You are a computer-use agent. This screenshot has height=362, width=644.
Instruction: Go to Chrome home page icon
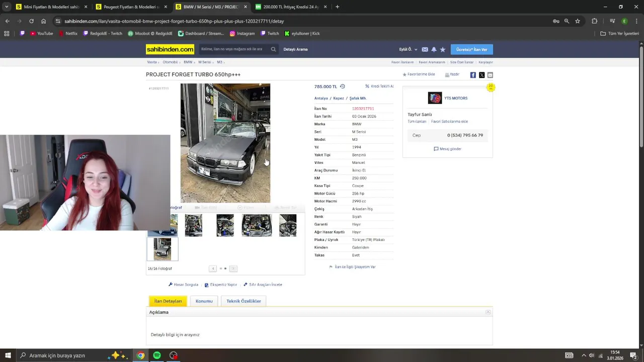click(43, 21)
